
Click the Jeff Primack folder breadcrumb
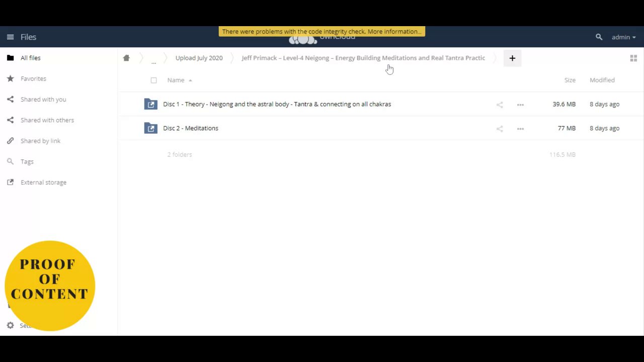click(363, 58)
